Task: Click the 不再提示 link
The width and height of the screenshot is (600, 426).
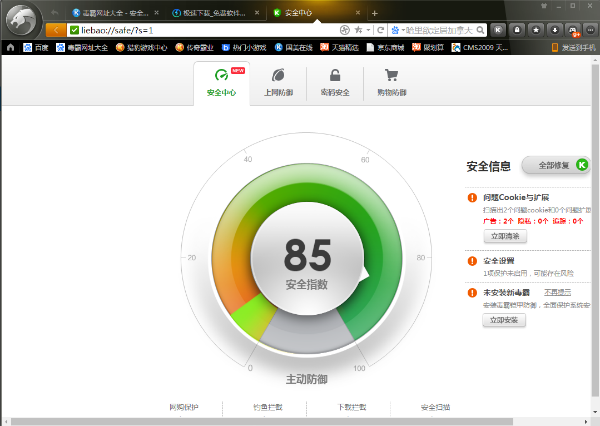Action: tap(558, 292)
